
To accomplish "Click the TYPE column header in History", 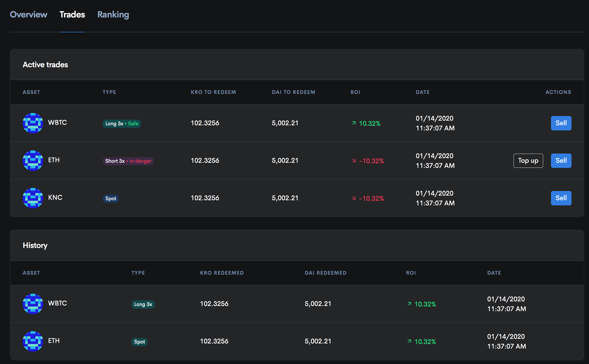I will [138, 273].
